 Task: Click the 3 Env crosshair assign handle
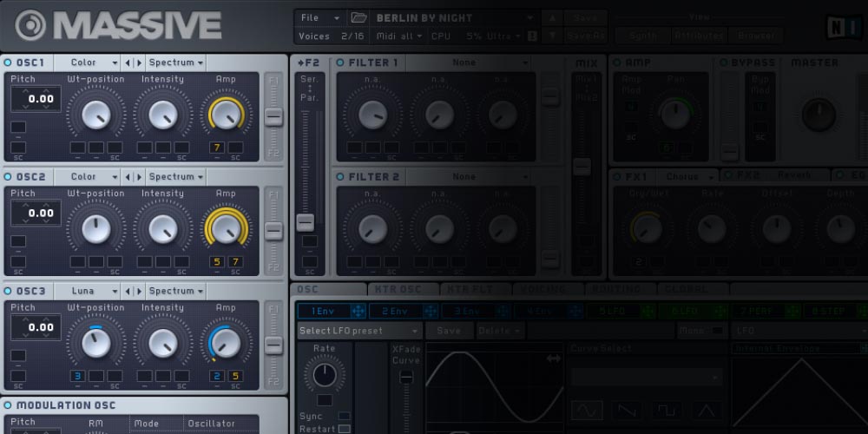pos(503,311)
